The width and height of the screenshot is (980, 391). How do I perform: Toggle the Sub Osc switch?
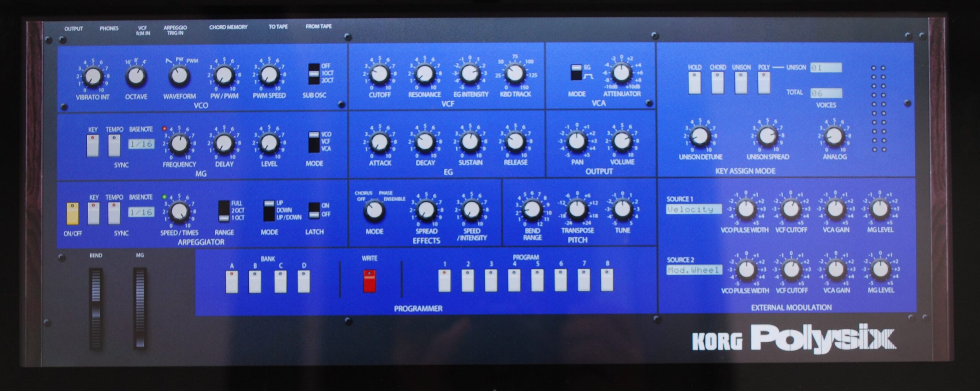[x=314, y=74]
